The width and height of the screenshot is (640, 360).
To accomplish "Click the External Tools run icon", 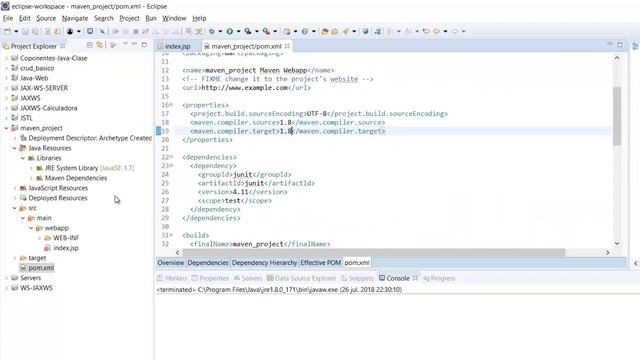I will [x=266, y=31].
